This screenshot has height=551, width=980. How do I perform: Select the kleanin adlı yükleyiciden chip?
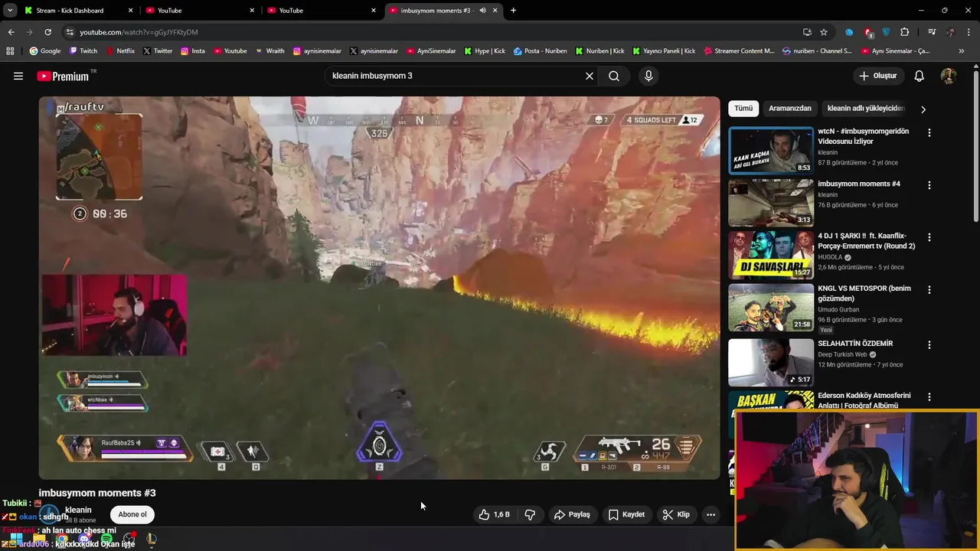(866, 108)
